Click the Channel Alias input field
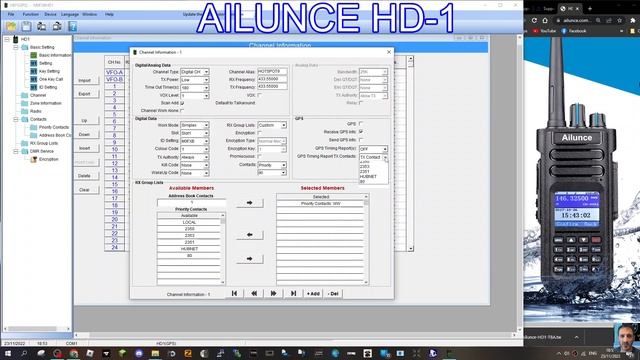 (x=272, y=71)
